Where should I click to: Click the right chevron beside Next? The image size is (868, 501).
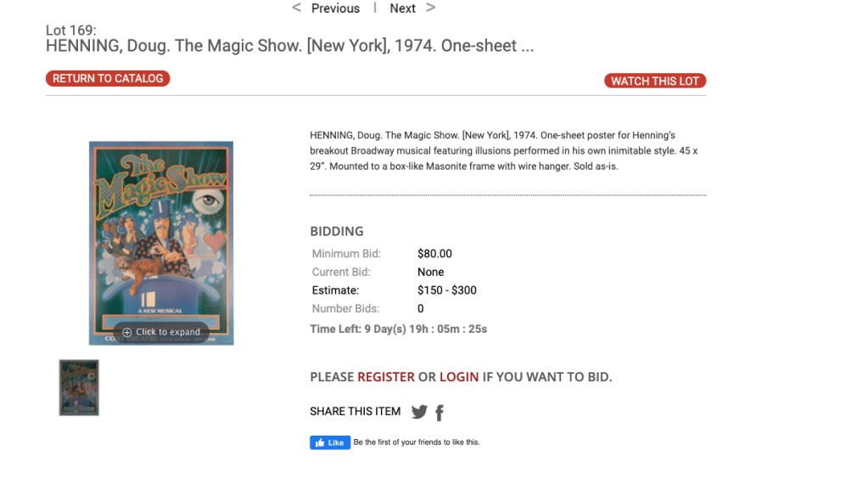click(x=431, y=8)
